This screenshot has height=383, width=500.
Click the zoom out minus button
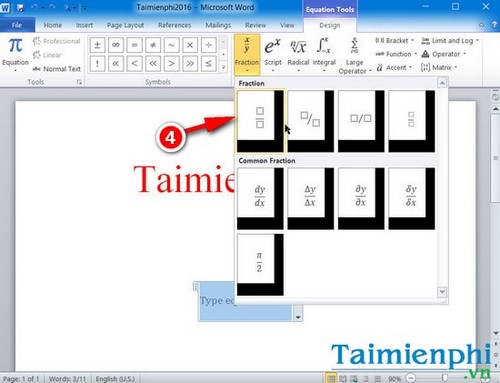[411, 378]
